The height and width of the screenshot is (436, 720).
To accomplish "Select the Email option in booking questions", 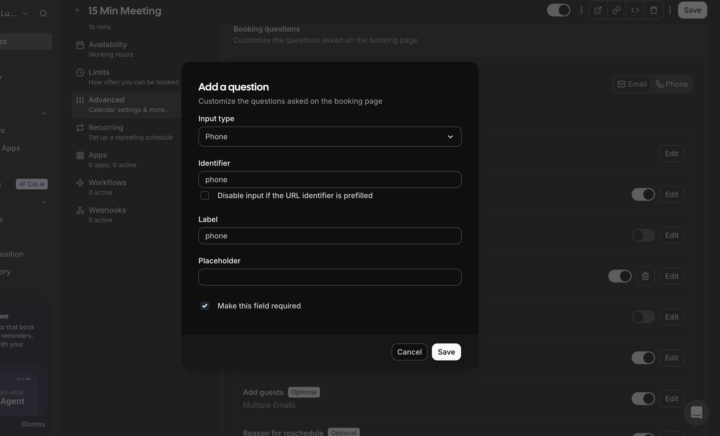I will point(632,84).
